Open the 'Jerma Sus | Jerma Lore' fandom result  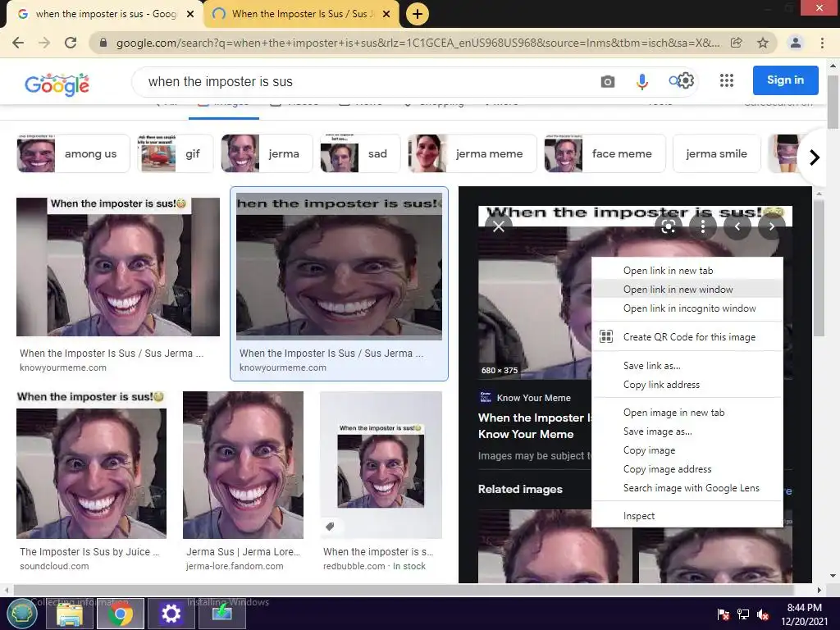pyautogui.click(x=243, y=482)
